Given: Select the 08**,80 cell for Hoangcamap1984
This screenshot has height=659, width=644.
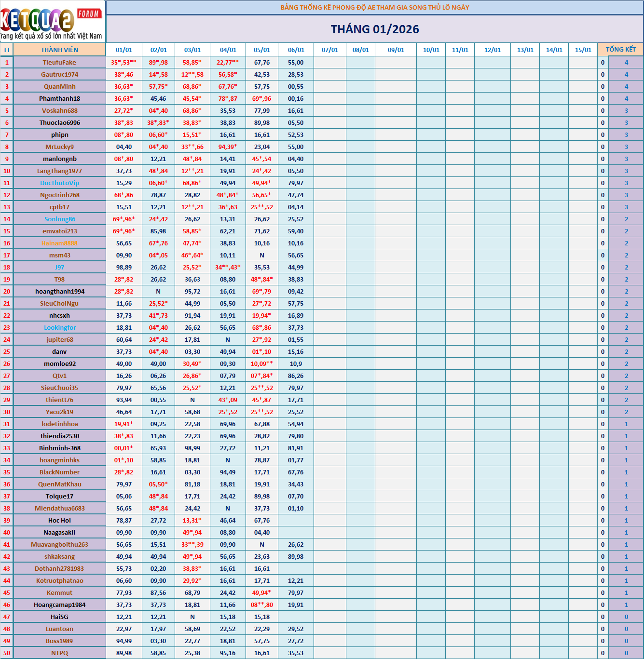Looking at the screenshot, I should click(x=262, y=605).
